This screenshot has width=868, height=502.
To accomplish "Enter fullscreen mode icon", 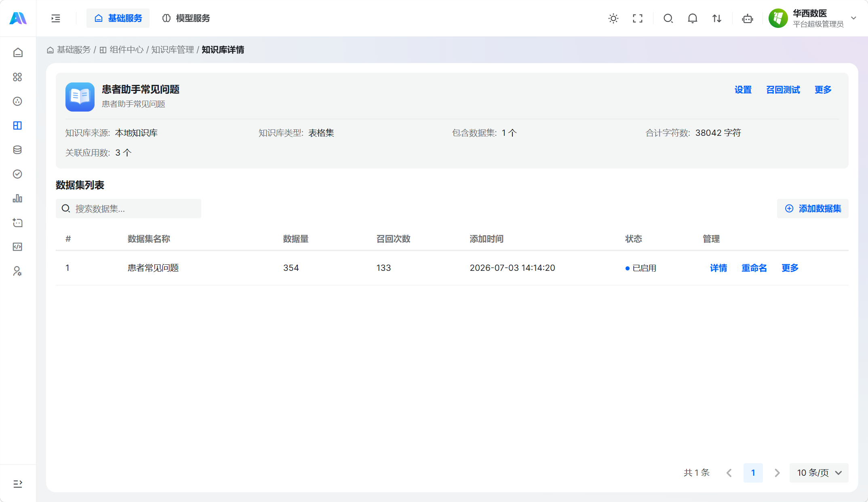I will [638, 18].
